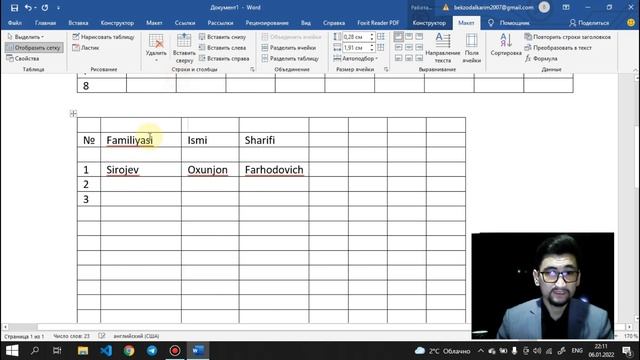
Task: Click the Сортировка sort icon
Action: pos(506,45)
